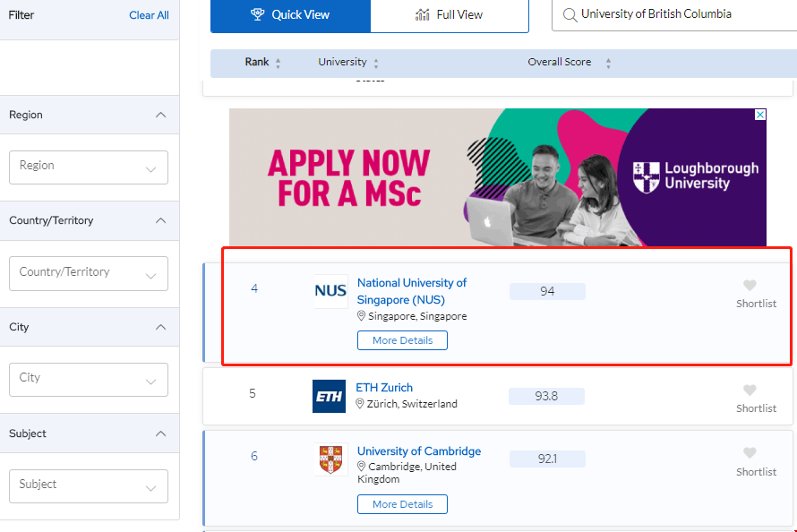This screenshot has width=797, height=532.
Task: Click the ETH Zurich logo
Action: pyautogui.click(x=329, y=396)
